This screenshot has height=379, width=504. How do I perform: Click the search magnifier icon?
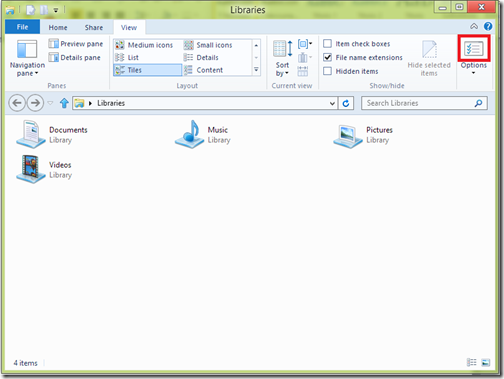[479, 103]
